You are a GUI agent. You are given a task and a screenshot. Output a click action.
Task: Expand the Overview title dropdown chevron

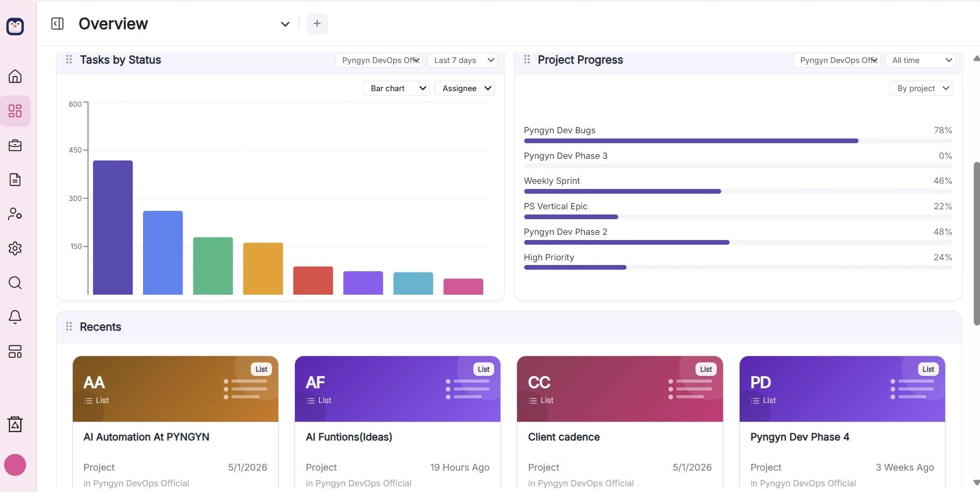click(x=285, y=24)
